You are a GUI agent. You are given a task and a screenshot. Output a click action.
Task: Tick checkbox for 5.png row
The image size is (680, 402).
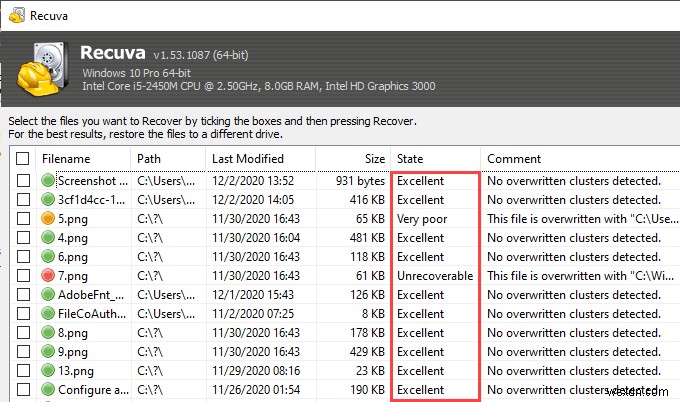point(23,219)
